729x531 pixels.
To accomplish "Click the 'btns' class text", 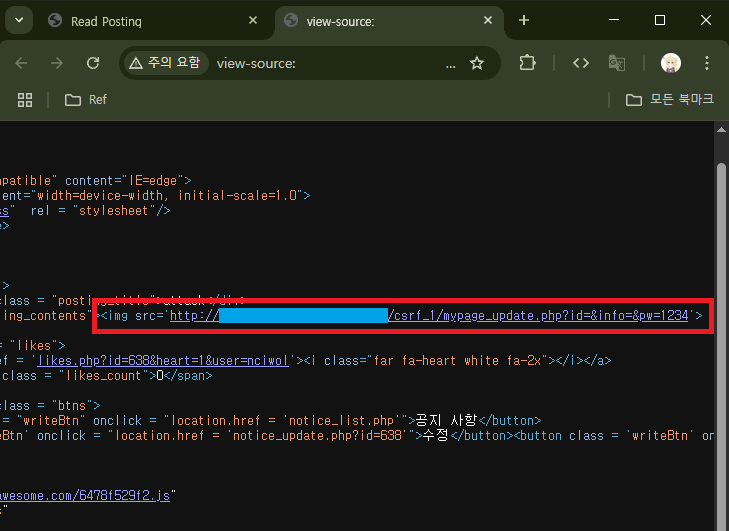I will pos(72,406).
